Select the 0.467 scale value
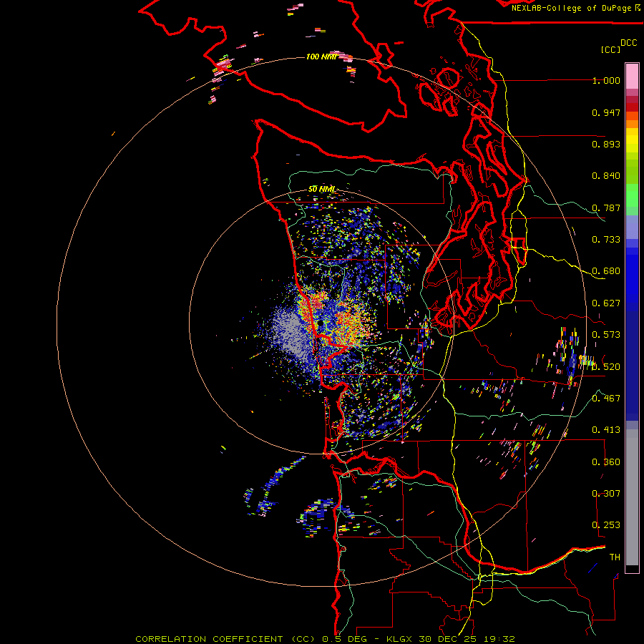The image size is (644, 644). 606,399
